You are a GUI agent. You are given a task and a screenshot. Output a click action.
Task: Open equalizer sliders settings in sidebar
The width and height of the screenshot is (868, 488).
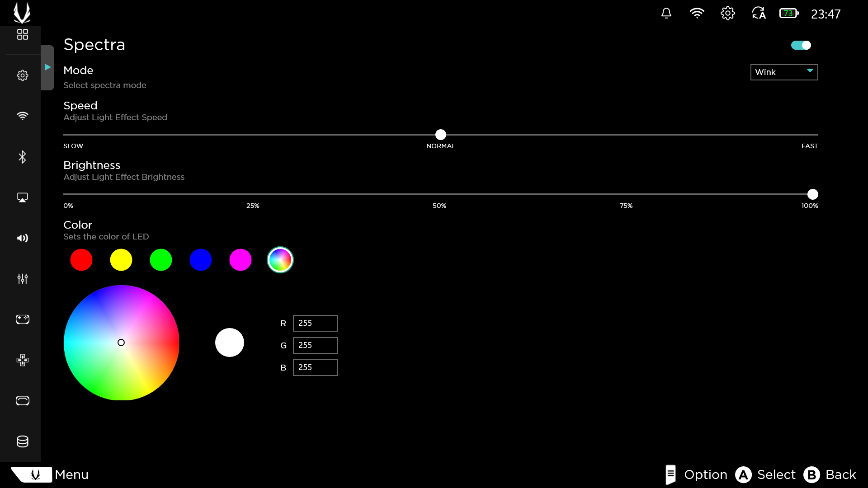pos(22,279)
